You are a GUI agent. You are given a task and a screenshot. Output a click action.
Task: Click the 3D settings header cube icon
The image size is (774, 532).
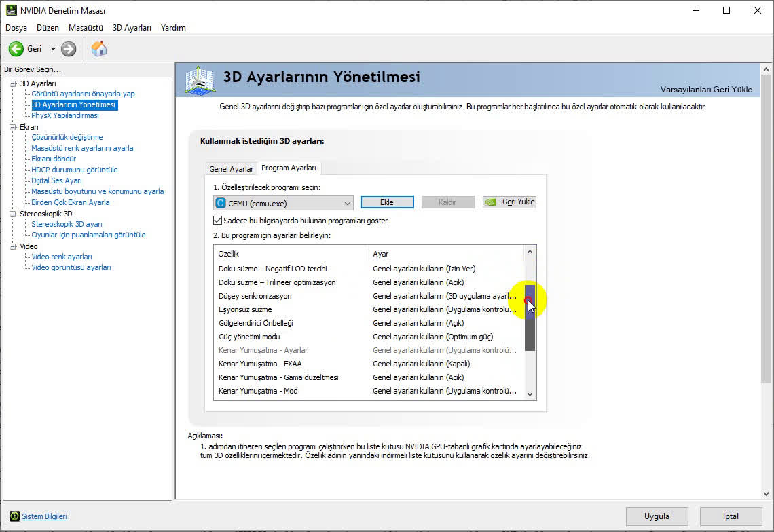[200, 80]
